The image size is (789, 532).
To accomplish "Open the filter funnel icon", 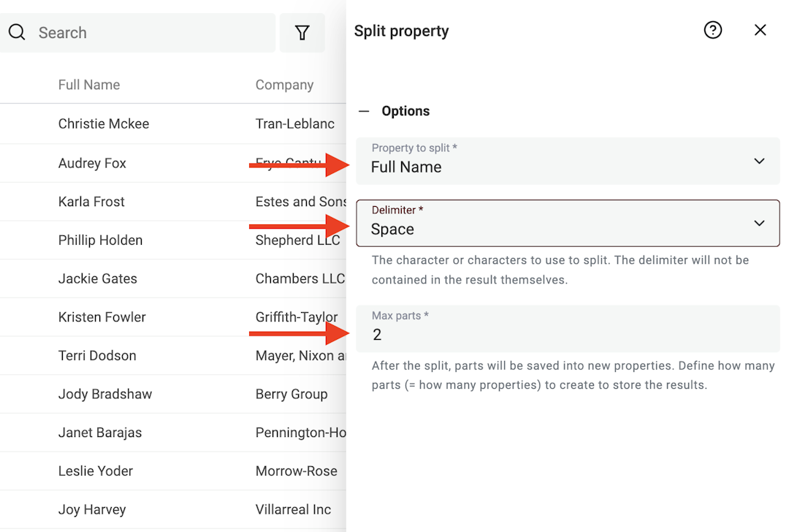I will [302, 32].
